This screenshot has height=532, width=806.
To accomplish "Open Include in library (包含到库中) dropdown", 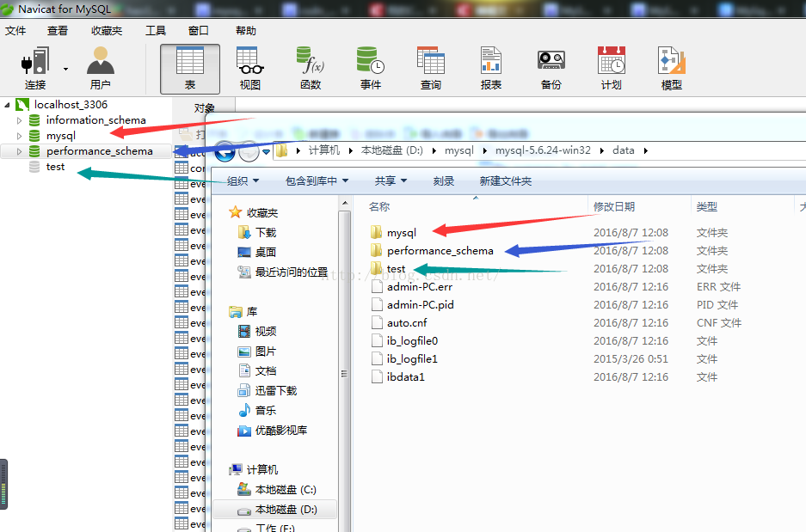I will pyautogui.click(x=317, y=180).
